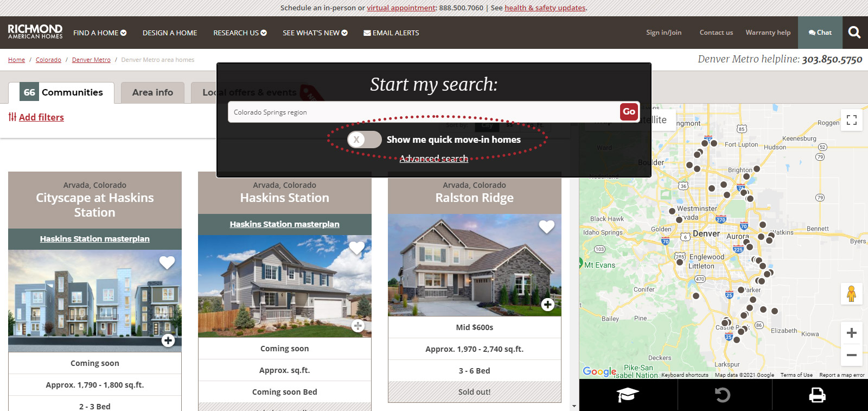Click the Fort Lupton map label
868x411 pixels.
(x=741, y=144)
